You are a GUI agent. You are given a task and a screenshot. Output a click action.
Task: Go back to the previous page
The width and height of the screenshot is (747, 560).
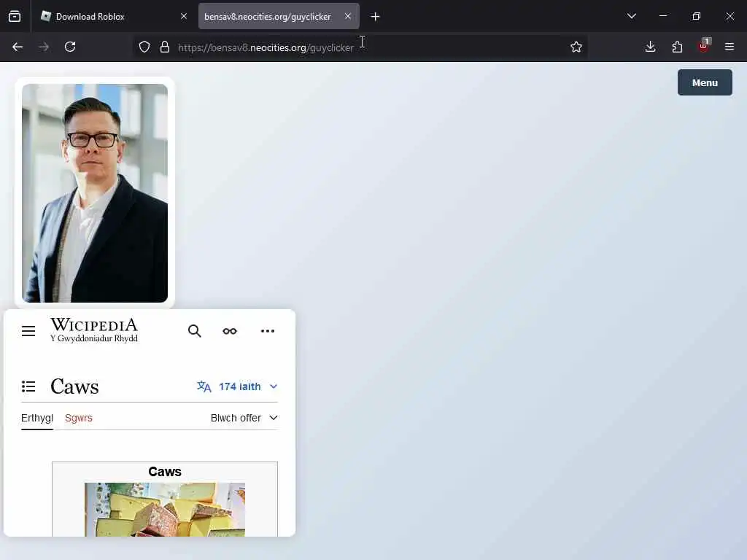18,47
